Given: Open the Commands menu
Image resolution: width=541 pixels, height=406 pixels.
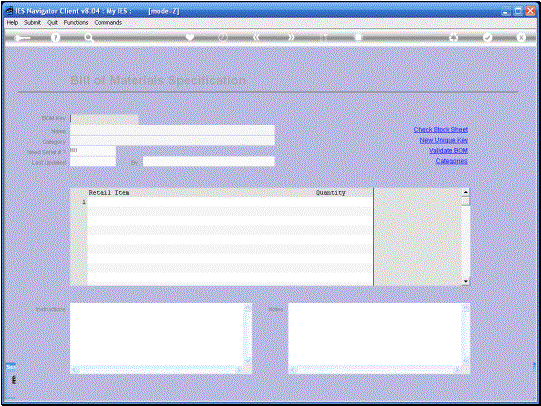Looking at the screenshot, I should (x=108, y=22).
